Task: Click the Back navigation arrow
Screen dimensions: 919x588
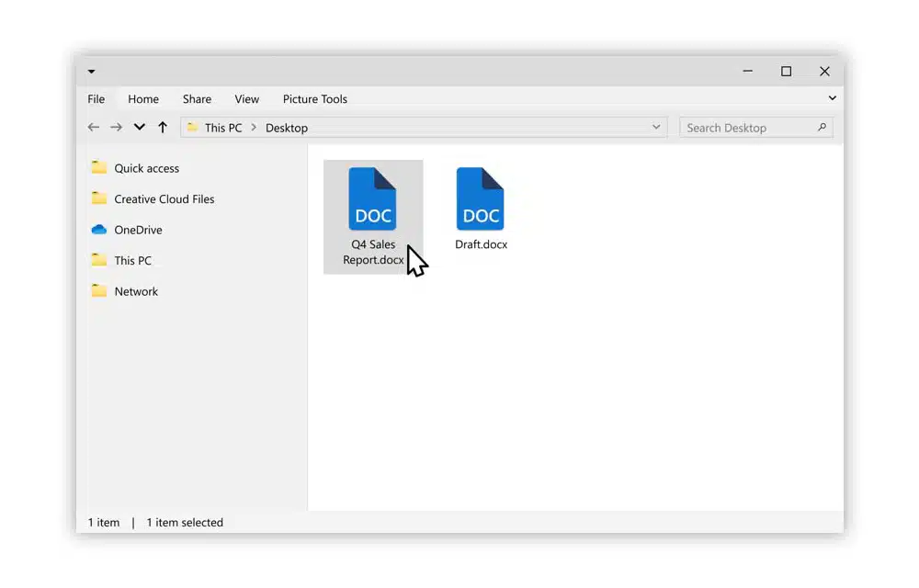Action: (93, 128)
